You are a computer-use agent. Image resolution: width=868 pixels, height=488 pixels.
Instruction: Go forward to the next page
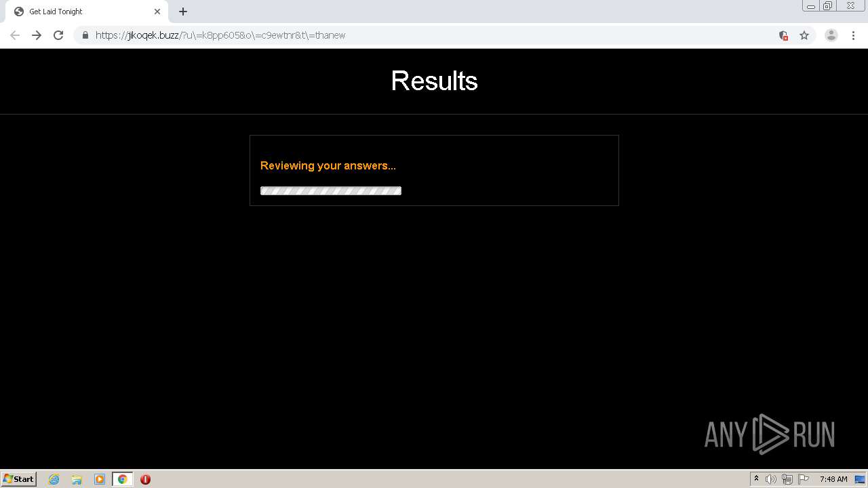(37, 35)
